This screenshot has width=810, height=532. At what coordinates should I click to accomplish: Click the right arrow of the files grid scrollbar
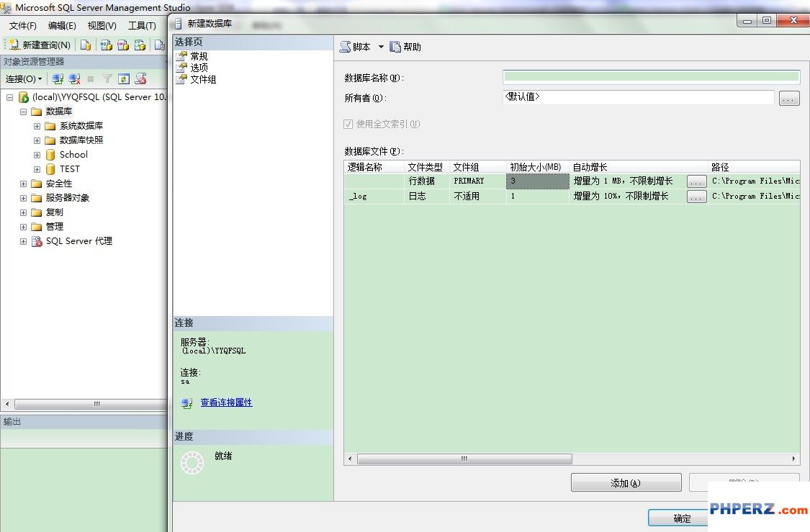tap(794, 459)
